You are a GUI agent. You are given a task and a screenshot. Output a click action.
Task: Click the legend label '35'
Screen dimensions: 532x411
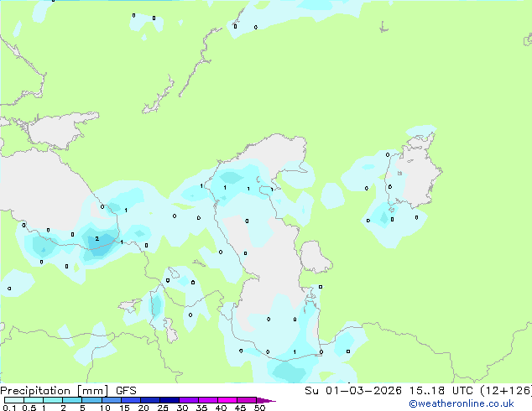coord(201,408)
